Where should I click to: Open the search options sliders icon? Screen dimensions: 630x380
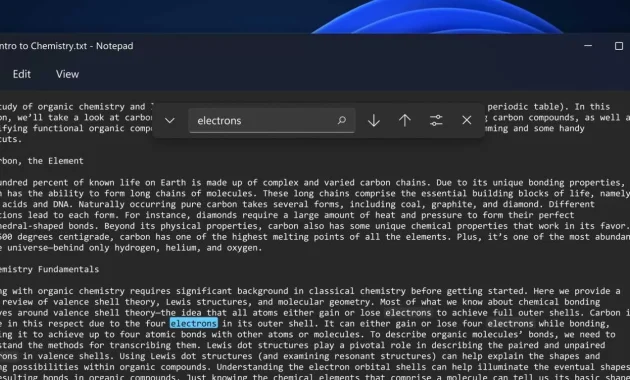pyautogui.click(x=436, y=120)
